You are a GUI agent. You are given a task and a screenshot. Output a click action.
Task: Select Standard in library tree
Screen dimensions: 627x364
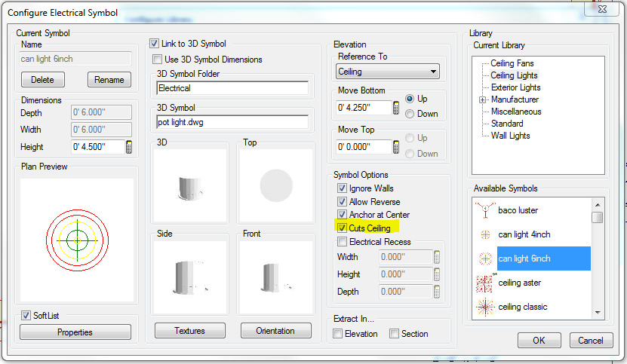(x=507, y=124)
